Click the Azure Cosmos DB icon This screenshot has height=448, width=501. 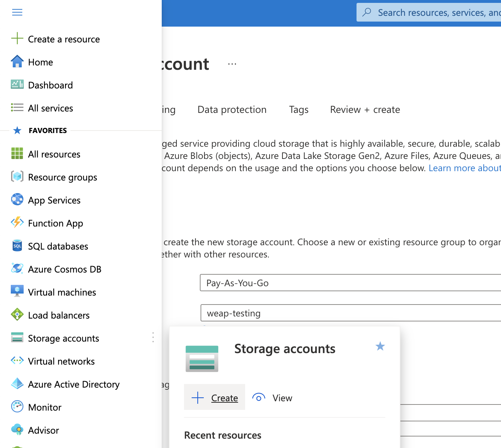coord(17,269)
